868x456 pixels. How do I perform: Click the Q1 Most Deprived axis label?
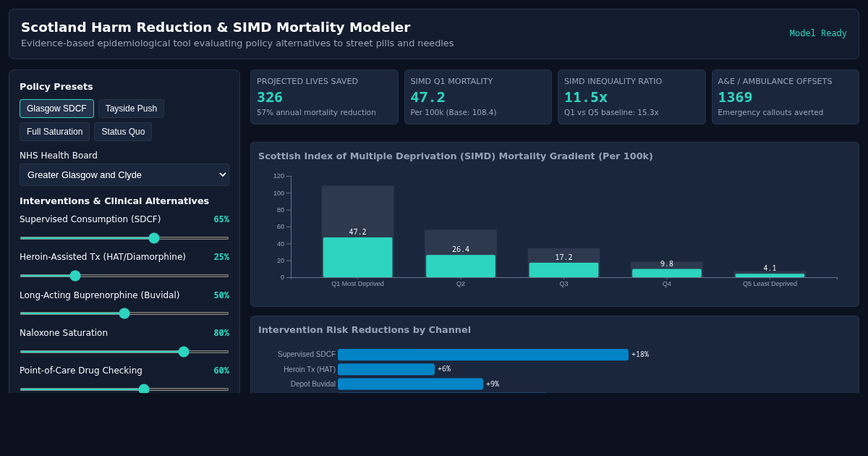(357, 284)
